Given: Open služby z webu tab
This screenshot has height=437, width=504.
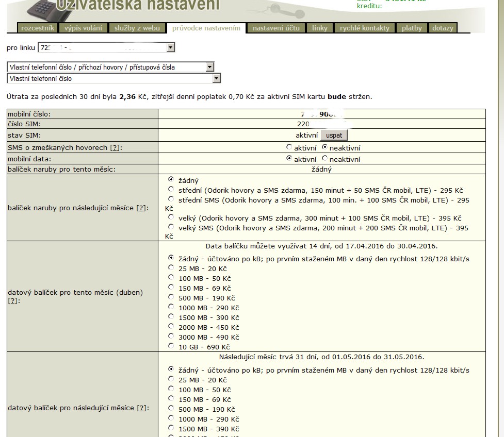Looking at the screenshot, I should tap(137, 28).
